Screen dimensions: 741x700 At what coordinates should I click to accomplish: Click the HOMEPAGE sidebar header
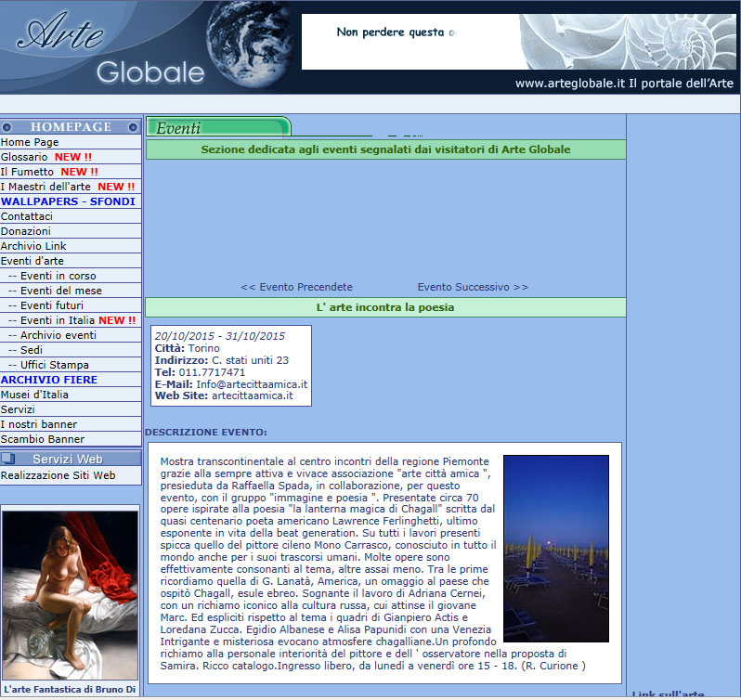tap(71, 126)
